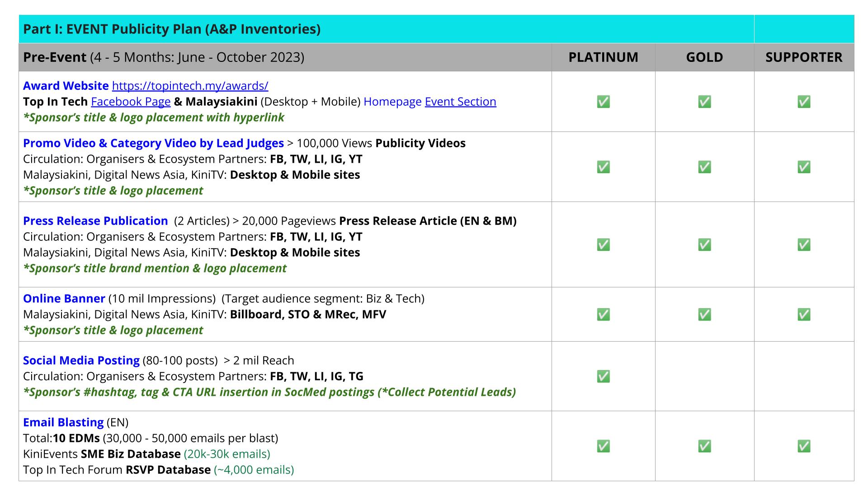Click Platinum checkmark for Press Release row

coord(603,244)
